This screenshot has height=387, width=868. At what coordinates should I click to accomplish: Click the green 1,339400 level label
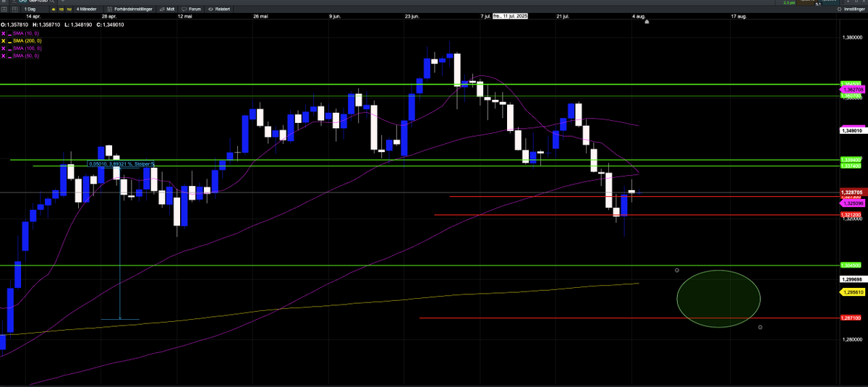click(851, 159)
